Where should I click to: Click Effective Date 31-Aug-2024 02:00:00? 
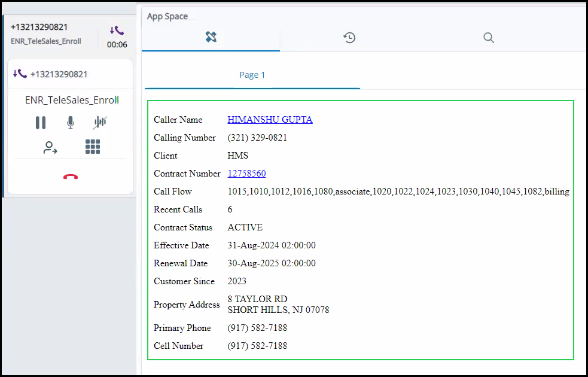pyautogui.click(x=272, y=245)
